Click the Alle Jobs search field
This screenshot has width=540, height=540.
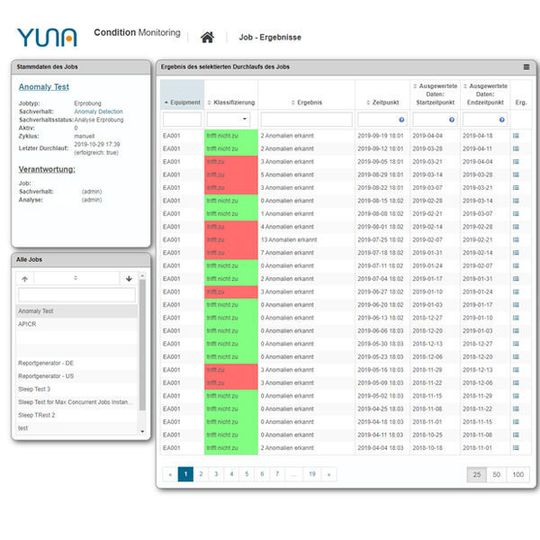click(x=77, y=295)
